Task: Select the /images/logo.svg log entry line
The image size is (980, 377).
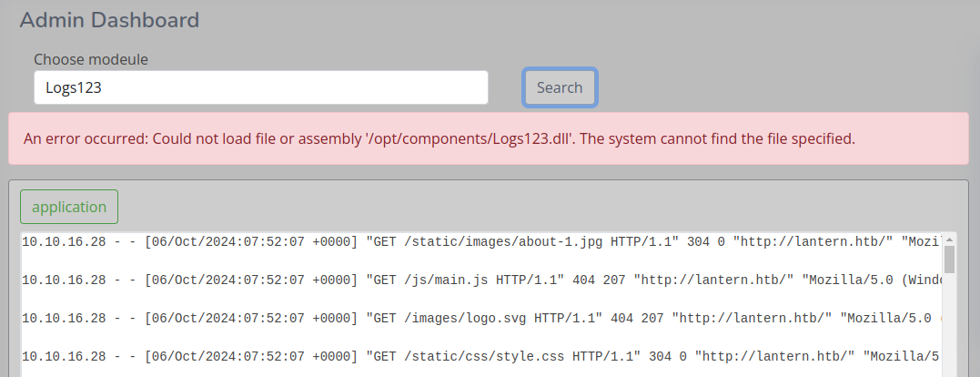Action: [x=480, y=318]
